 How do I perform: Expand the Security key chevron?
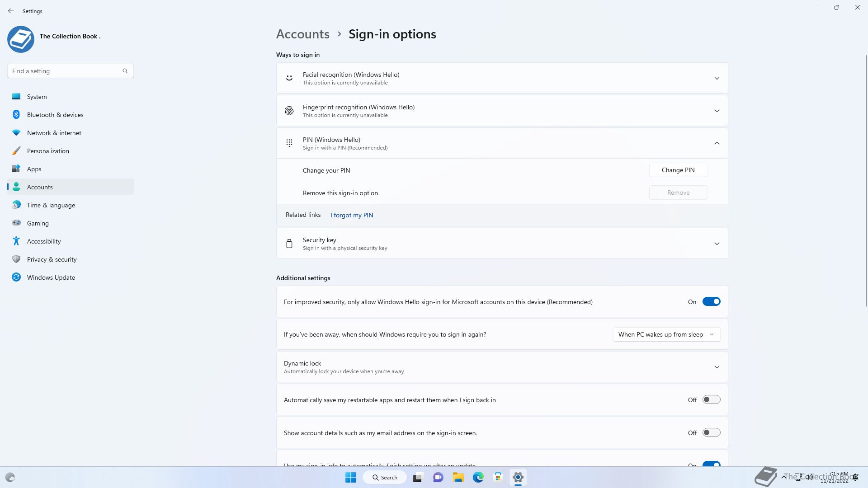click(x=717, y=244)
